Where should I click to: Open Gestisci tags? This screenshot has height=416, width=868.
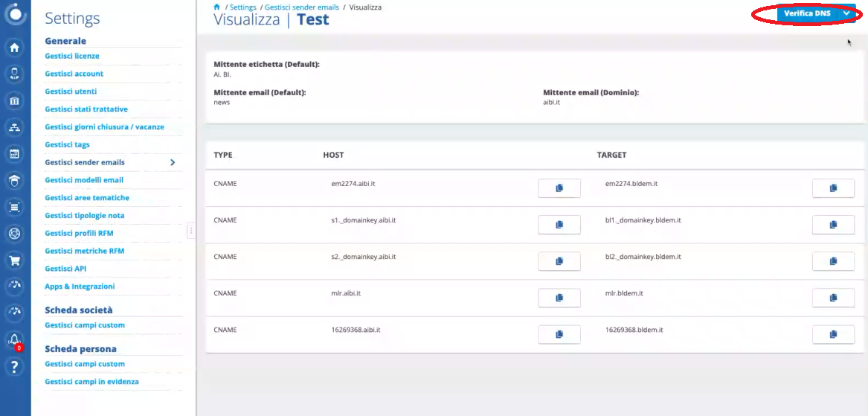pyautogui.click(x=67, y=144)
